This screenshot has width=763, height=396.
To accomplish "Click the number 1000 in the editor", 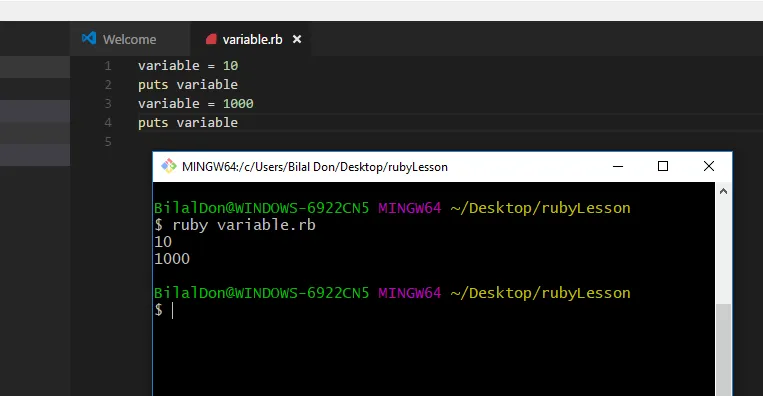I will [x=238, y=104].
